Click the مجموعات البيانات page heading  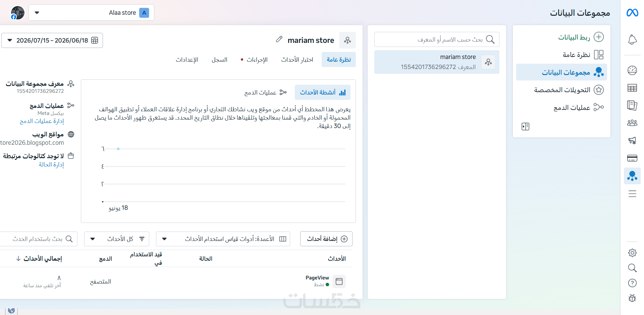point(580,13)
